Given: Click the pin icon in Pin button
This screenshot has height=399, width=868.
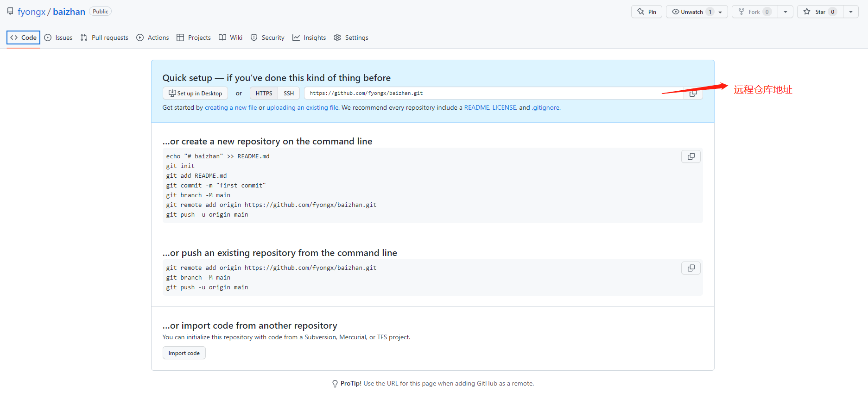Looking at the screenshot, I should (x=641, y=12).
